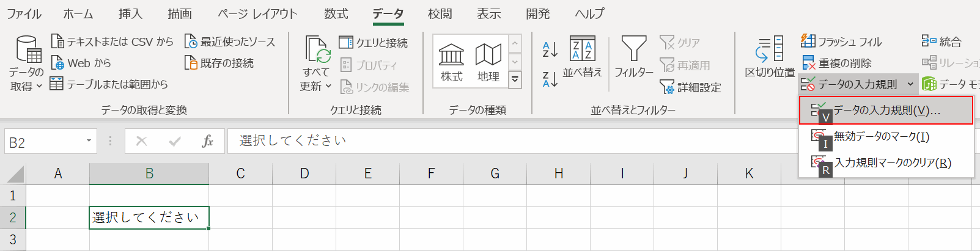This screenshot has width=980, height=251.
Task: Open データ モデル management
Action: 950,84
